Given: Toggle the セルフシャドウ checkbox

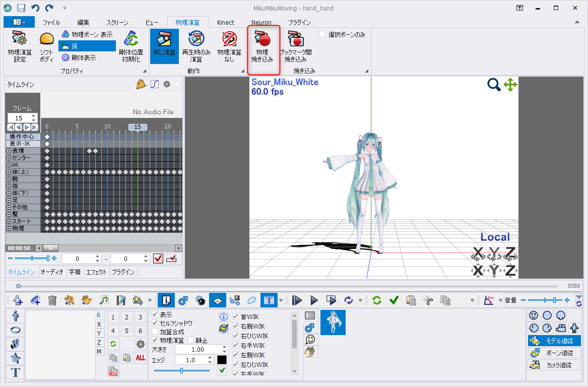Looking at the screenshot, I should [x=155, y=323].
